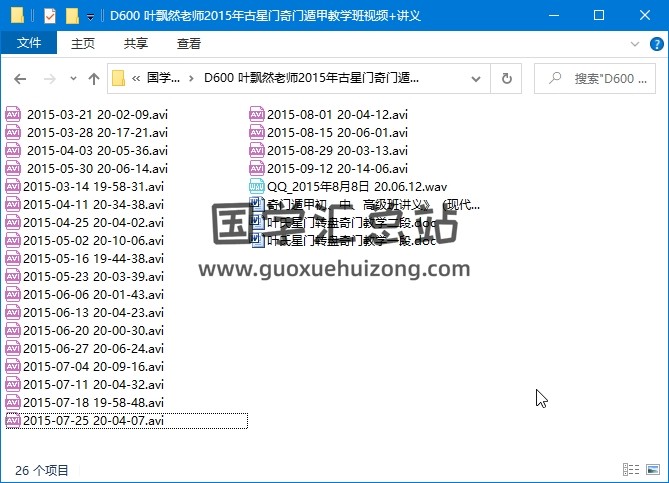Open the 查看 ribbon tab
The image size is (669, 483).
click(189, 44)
